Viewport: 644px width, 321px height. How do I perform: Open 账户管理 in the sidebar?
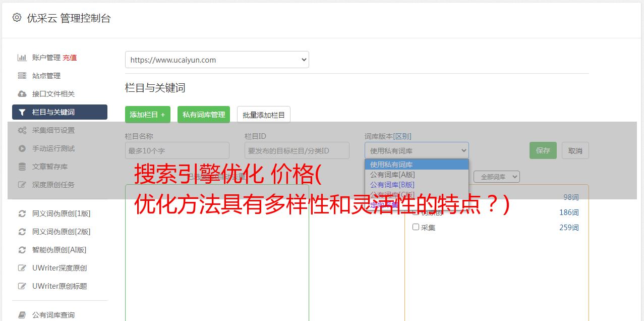point(46,58)
